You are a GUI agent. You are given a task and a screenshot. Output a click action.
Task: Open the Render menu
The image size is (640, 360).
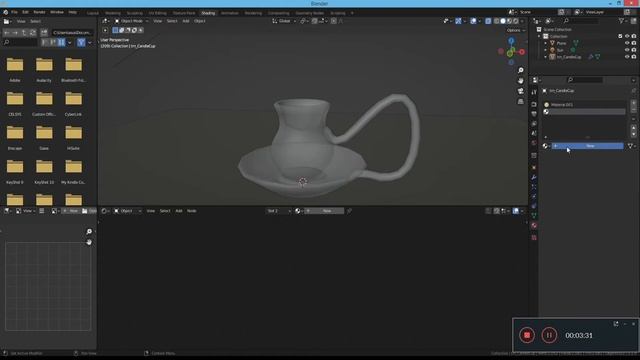click(x=39, y=12)
